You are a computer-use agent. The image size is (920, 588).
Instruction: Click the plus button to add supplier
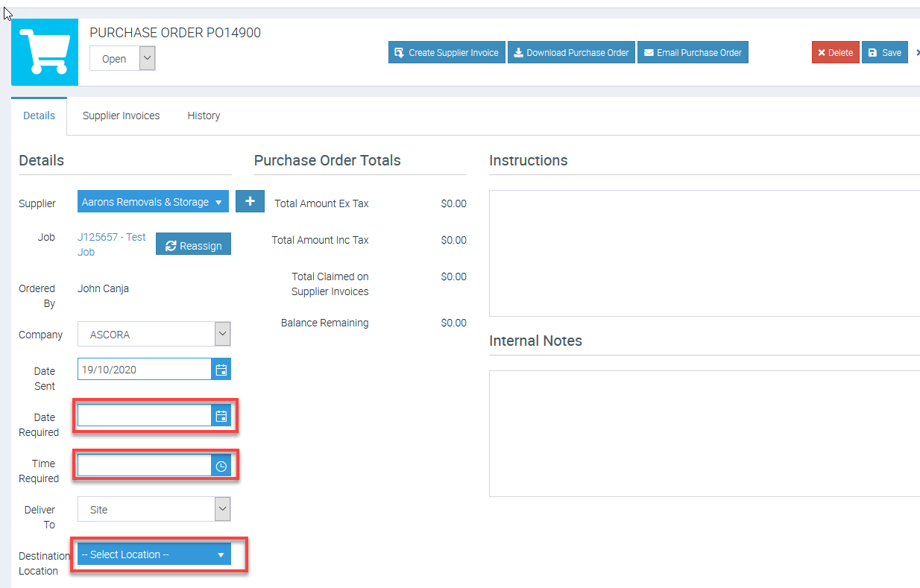click(250, 202)
